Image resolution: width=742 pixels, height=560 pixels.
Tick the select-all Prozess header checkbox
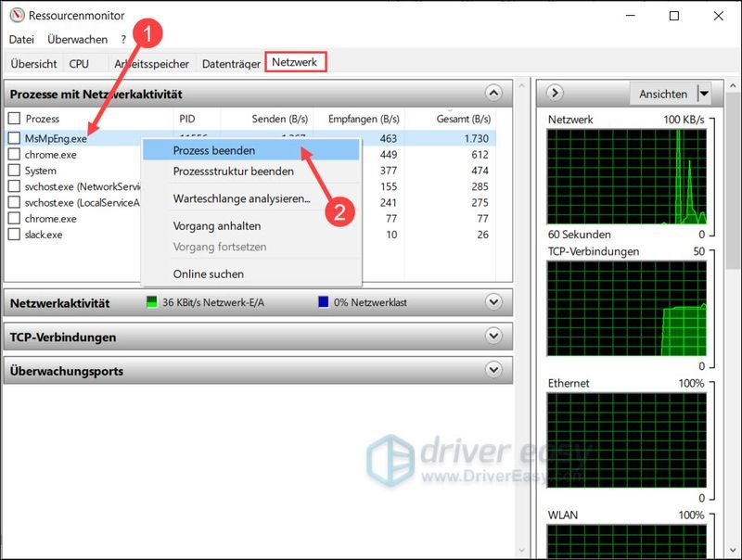14,119
